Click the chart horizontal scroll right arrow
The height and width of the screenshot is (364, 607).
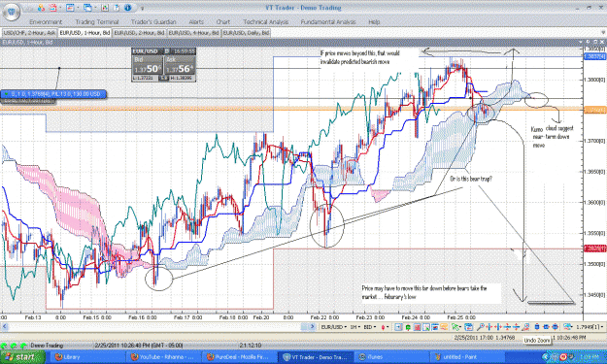[x=312, y=327]
